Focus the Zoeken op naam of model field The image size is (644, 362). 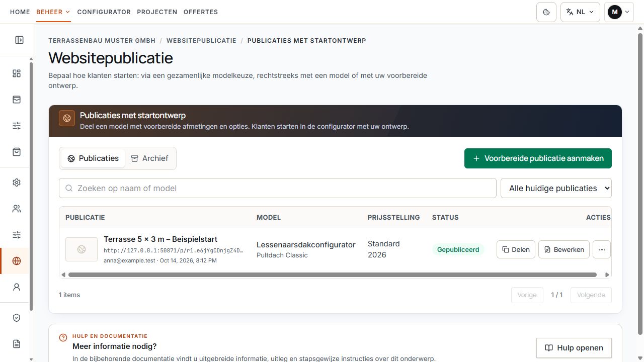pos(278,188)
